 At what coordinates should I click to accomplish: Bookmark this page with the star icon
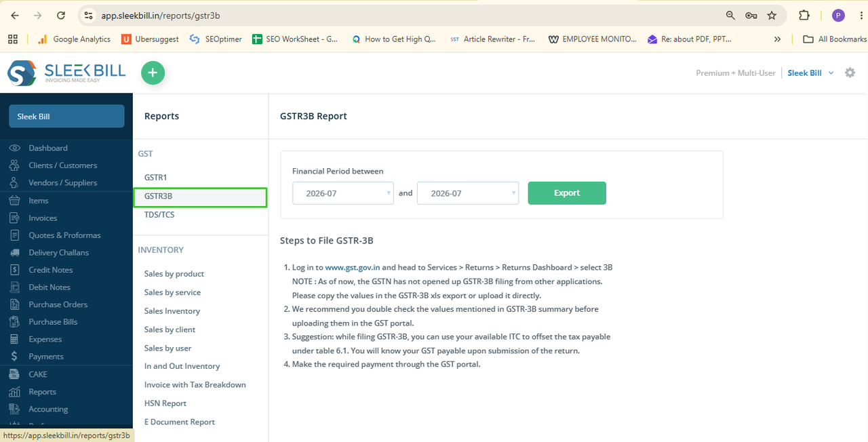(771, 16)
